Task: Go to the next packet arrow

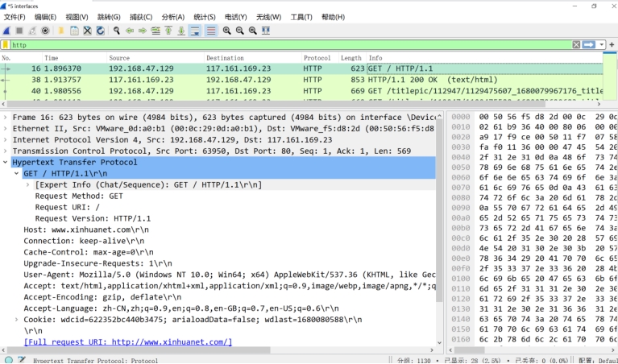Action: (x=143, y=31)
